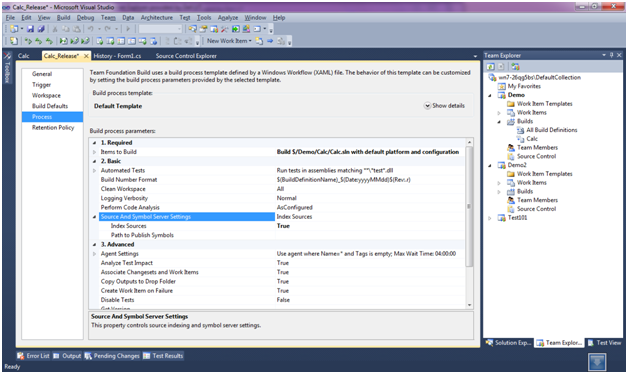Click the Team Members icon under Demo
Screen dimensions: 628x374
coord(511,147)
